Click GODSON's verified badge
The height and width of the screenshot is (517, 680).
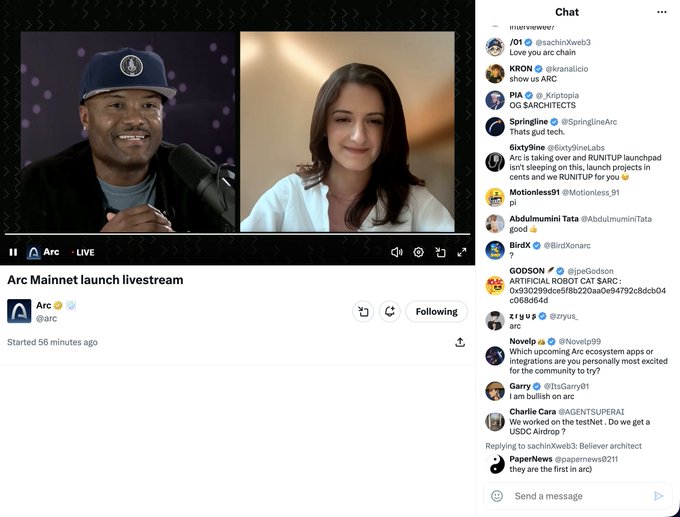coord(560,271)
